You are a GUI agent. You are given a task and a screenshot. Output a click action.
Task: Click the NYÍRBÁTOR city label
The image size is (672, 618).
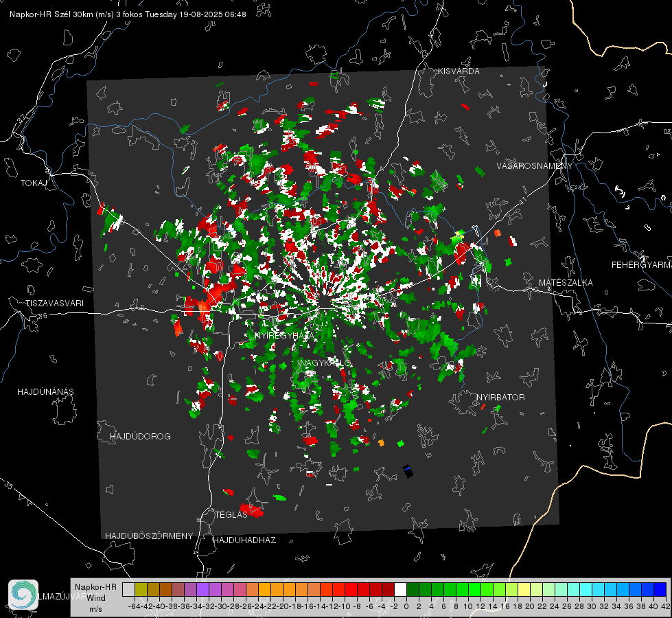pos(500,397)
